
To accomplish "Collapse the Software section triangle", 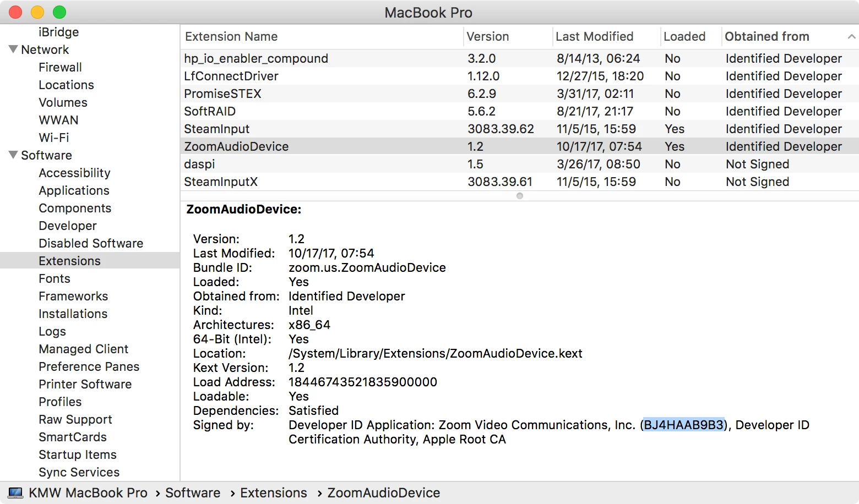I will [x=13, y=155].
